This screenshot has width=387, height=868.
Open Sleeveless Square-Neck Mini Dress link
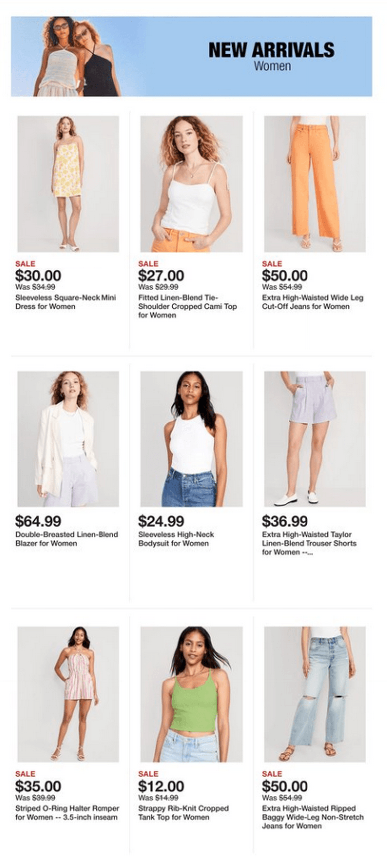click(66, 302)
